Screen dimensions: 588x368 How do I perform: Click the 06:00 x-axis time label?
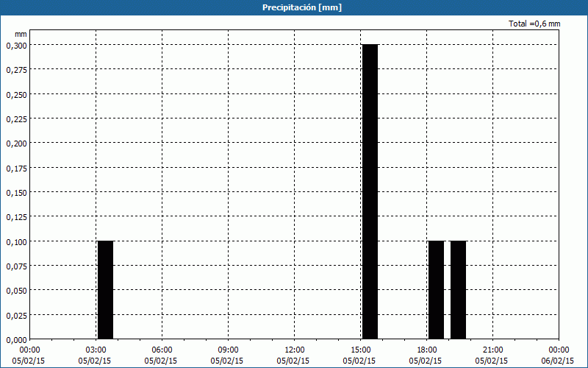[x=162, y=350]
